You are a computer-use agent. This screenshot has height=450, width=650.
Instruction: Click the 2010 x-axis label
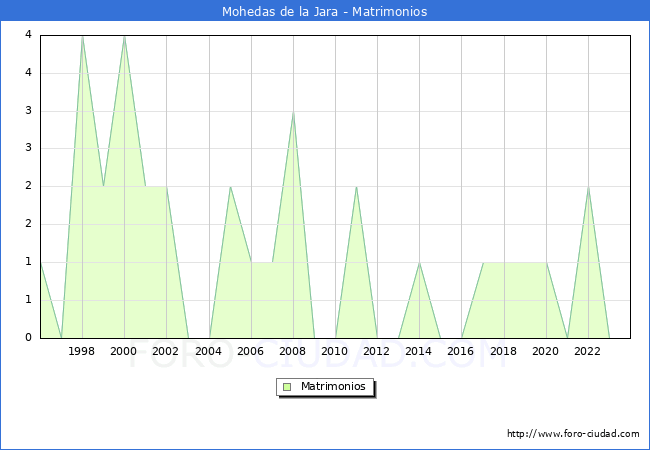coord(335,351)
